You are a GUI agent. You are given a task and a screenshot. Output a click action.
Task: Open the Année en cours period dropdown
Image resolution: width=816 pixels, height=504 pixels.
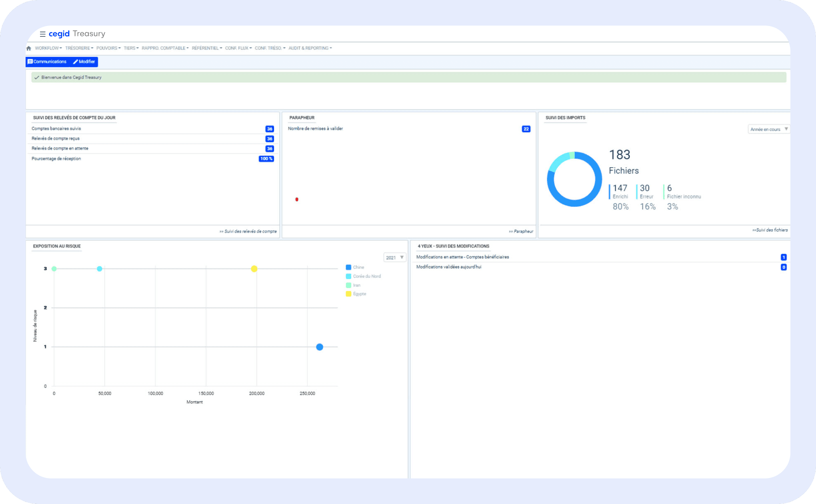(768, 129)
